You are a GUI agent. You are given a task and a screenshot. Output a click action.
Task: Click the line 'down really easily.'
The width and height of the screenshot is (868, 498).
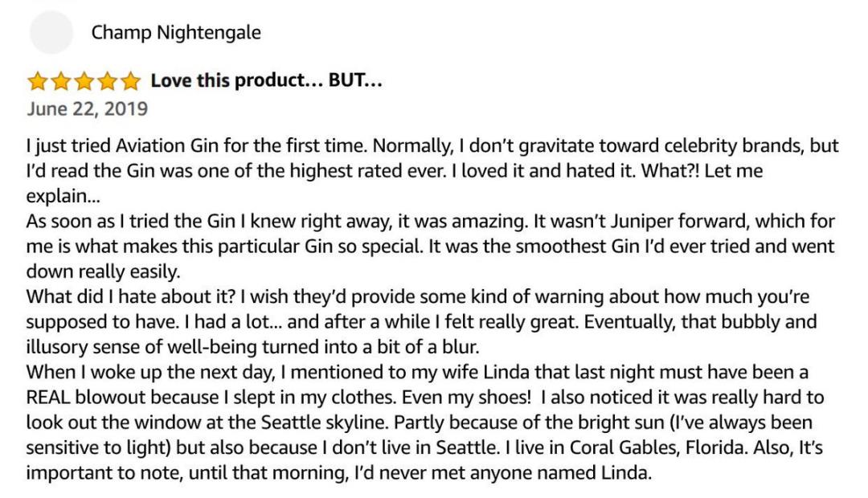click(x=104, y=272)
